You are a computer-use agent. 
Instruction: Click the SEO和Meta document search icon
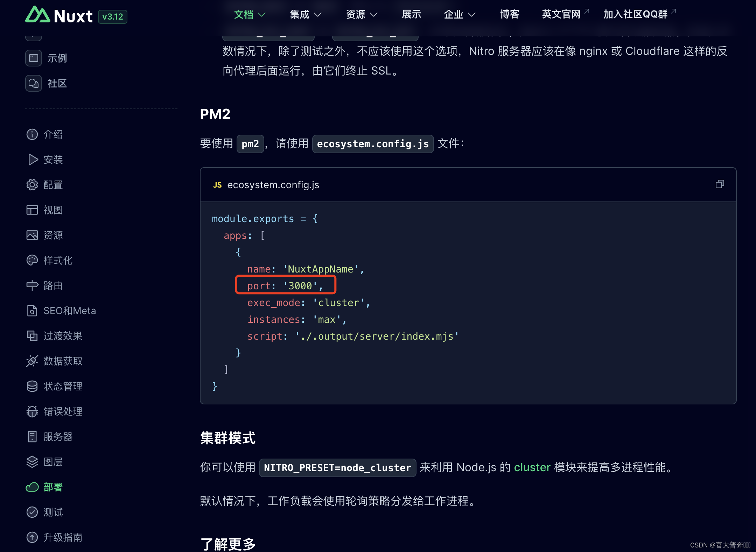tap(32, 311)
